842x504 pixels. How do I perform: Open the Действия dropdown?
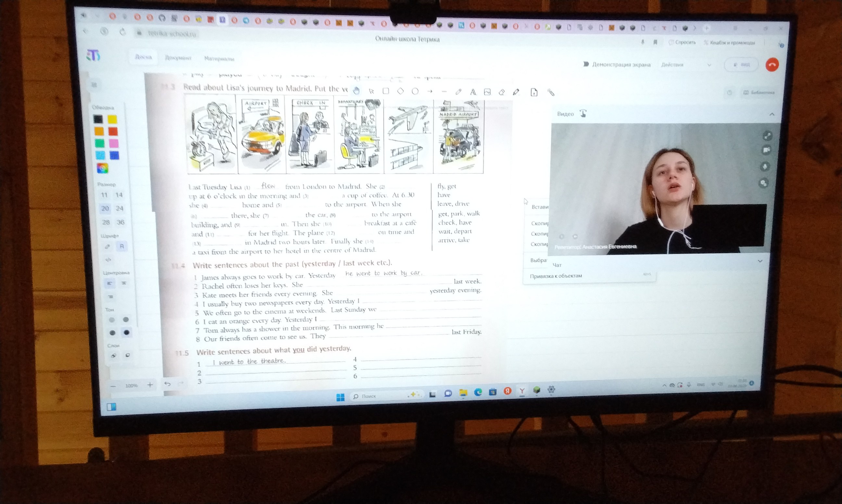click(x=686, y=65)
